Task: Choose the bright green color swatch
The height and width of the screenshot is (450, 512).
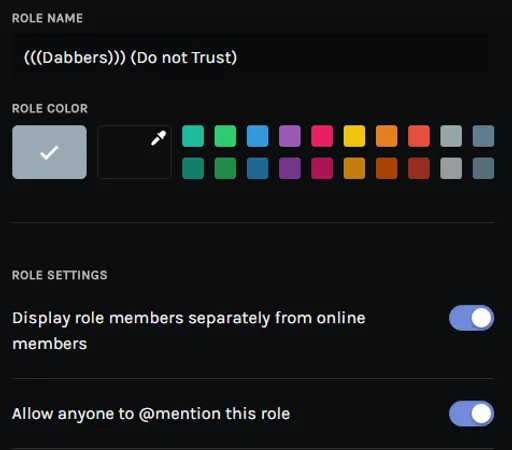Action: click(225, 136)
